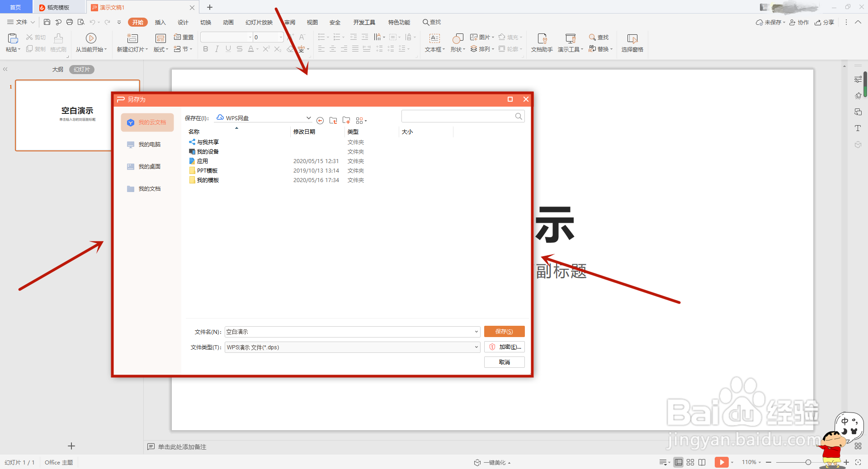
Task: Start slideshow with 从当前开始 icon
Action: (91, 43)
